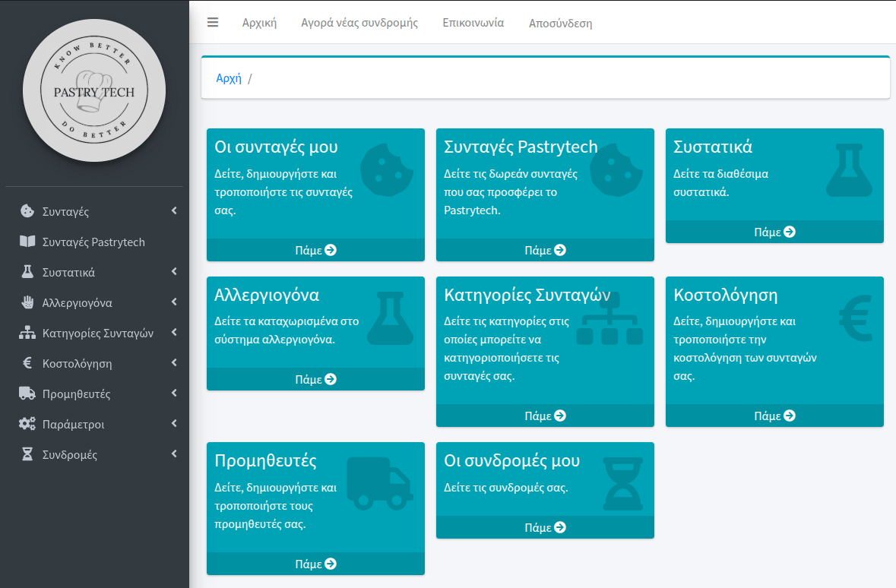Click the Προμηθευτές card title
Image resolution: width=896 pixels, height=588 pixels.
[x=266, y=460]
